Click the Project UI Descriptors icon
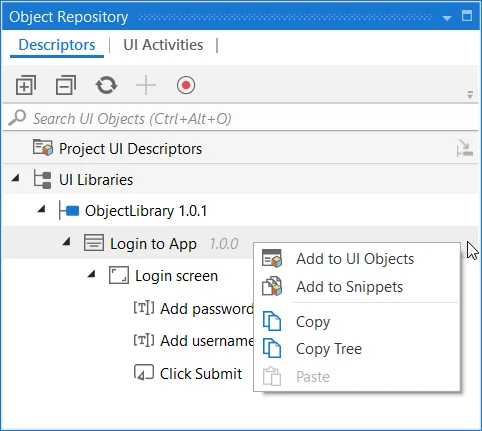Screen dimensions: 482x431 (x=43, y=148)
